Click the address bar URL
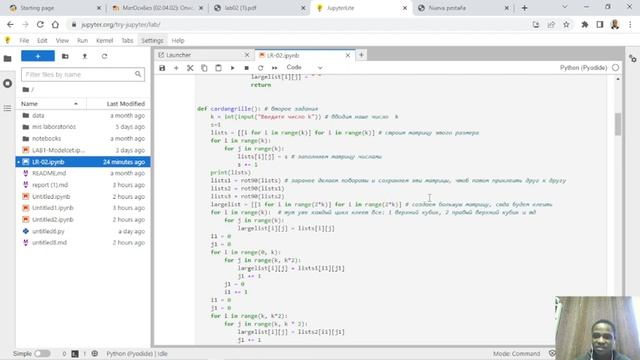Image resolution: width=640 pixels, height=360 pixels. coord(121,24)
